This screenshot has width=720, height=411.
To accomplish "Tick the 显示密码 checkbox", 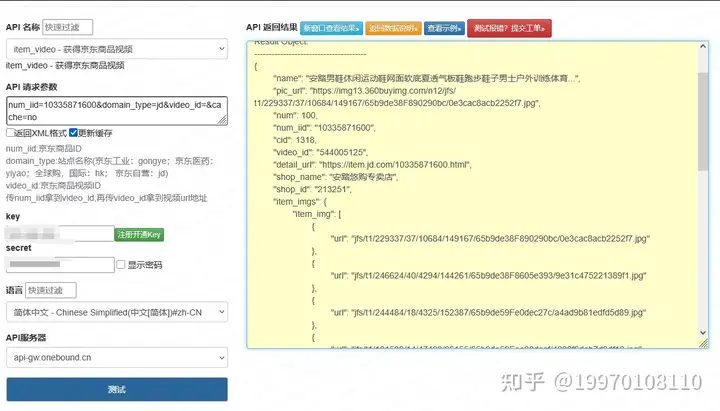I will click(x=121, y=265).
